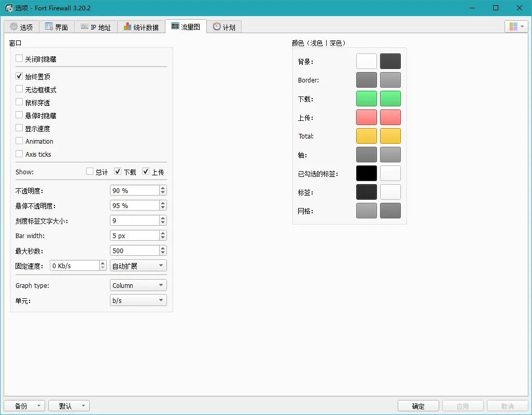Viewport: 532px width, 415px height.
Task: Click the light 已勾选的标签 black swatch
Action: pyautogui.click(x=367, y=173)
